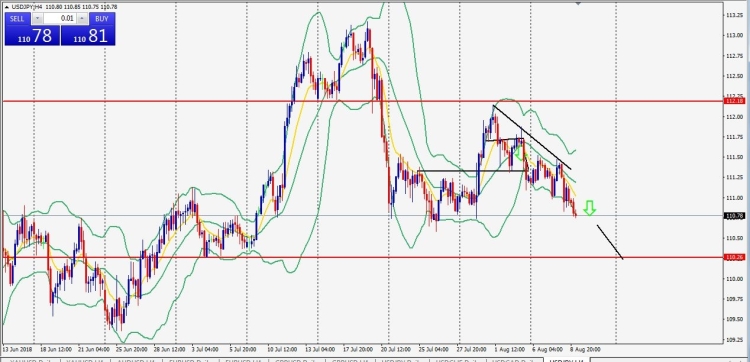The image size is (750, 362).
Task: Select the red horizontal line at 112.18
Action: [362, 101]
